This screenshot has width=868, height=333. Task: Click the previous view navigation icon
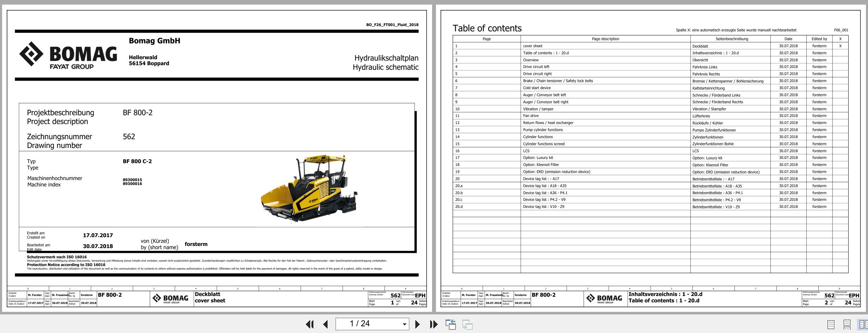tap(450, 324)
